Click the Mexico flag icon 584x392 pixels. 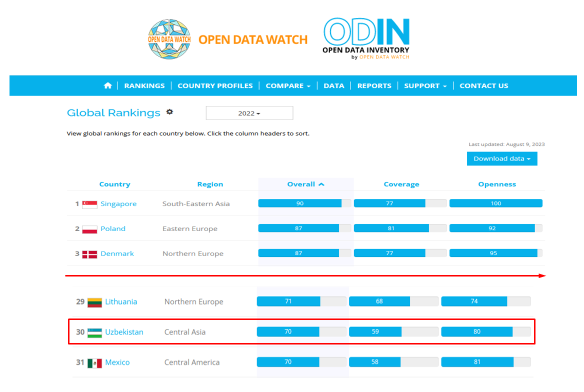pos(94,363)
